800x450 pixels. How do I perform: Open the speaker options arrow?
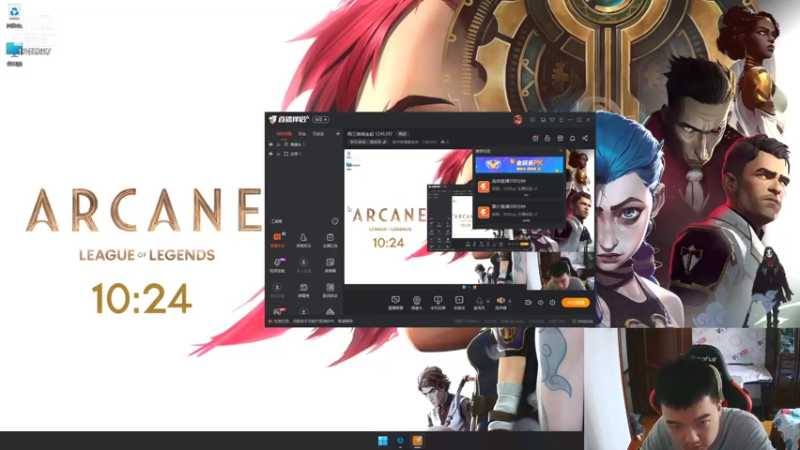coord(510,301)
